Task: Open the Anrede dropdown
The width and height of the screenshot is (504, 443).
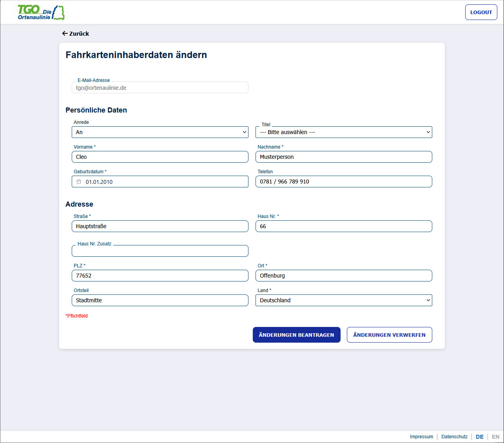Action: tap(160, 132)
